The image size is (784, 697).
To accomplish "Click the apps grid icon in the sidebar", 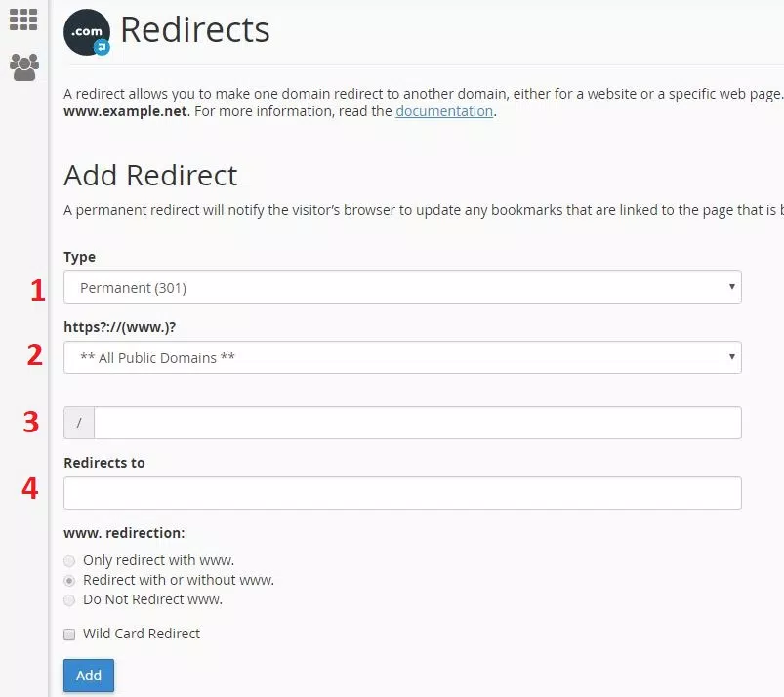I will pos(24,19).
